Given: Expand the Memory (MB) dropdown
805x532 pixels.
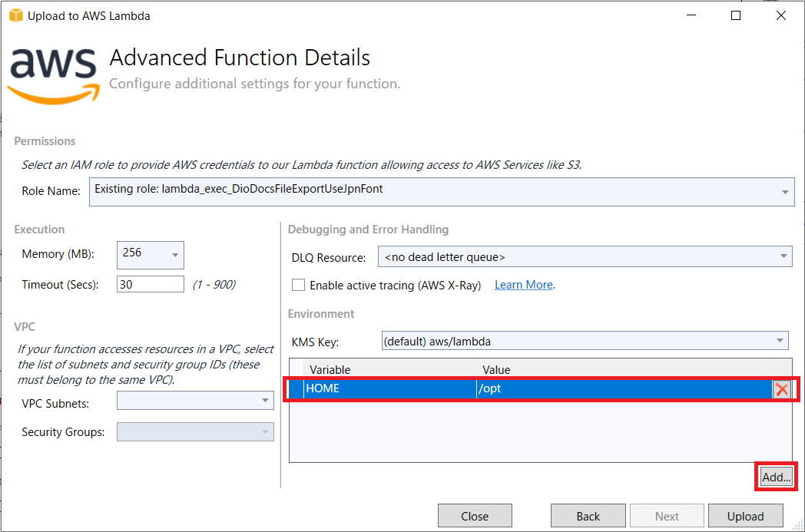Looking at the screenshot, I should pyautogui.click(x=150, y=254).
